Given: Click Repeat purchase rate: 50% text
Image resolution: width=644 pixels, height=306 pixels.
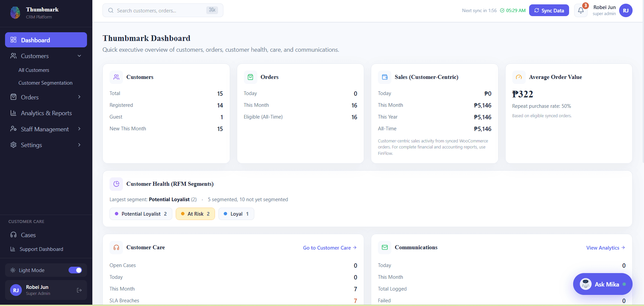Looking at the screenshot, I should point(542,106).
